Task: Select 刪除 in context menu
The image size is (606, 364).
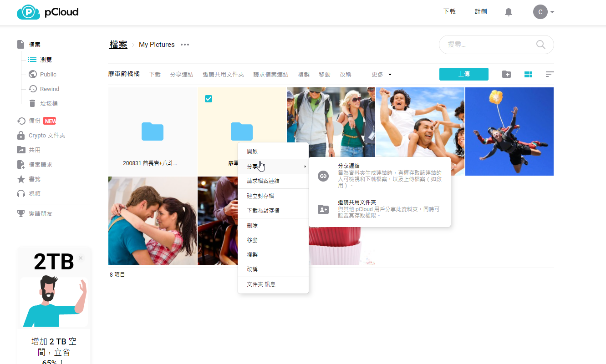Action: pyautogui.click(x=252, y=226)
